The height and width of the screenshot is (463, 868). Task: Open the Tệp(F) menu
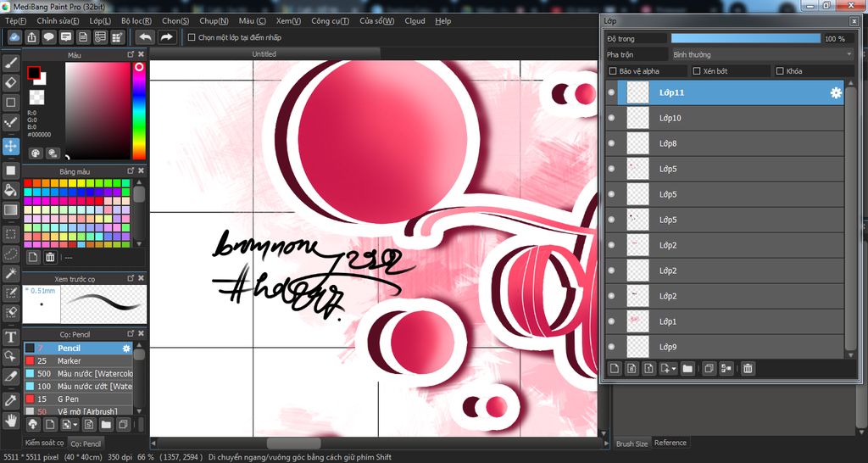(x=15, y=21)
